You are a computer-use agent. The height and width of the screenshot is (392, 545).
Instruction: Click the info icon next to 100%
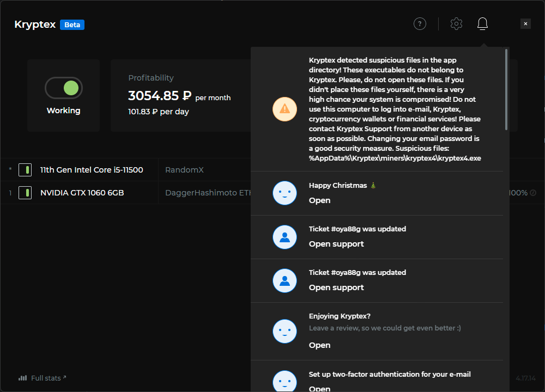coord(533,193)
